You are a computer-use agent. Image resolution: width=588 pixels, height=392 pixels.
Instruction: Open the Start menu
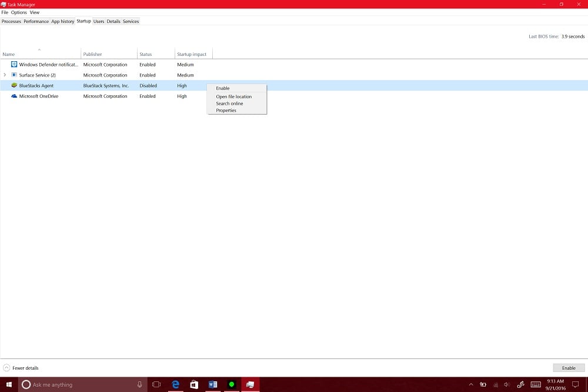tap(8, 384)
